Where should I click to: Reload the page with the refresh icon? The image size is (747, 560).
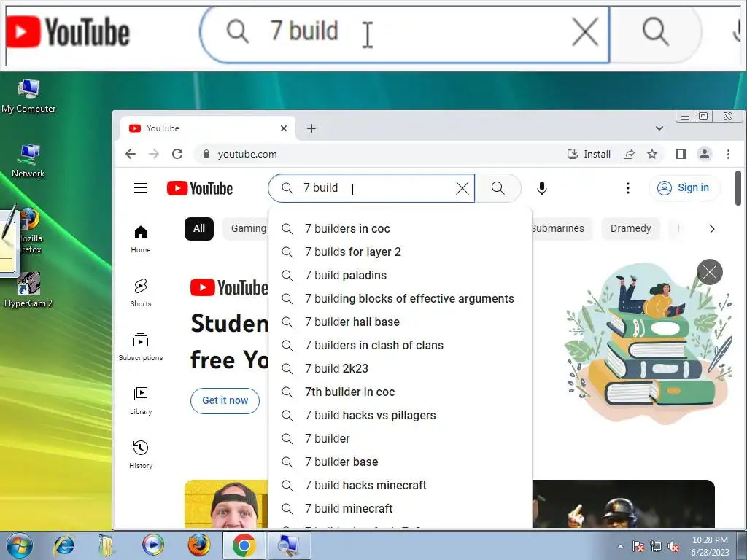(177, 154)
